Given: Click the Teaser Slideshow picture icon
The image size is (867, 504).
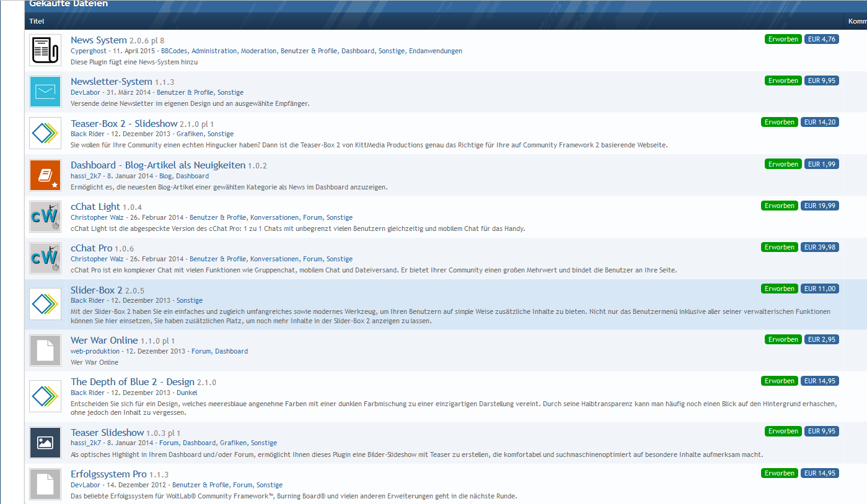Looking at the screenshot, I should click(x=45, y=442).
